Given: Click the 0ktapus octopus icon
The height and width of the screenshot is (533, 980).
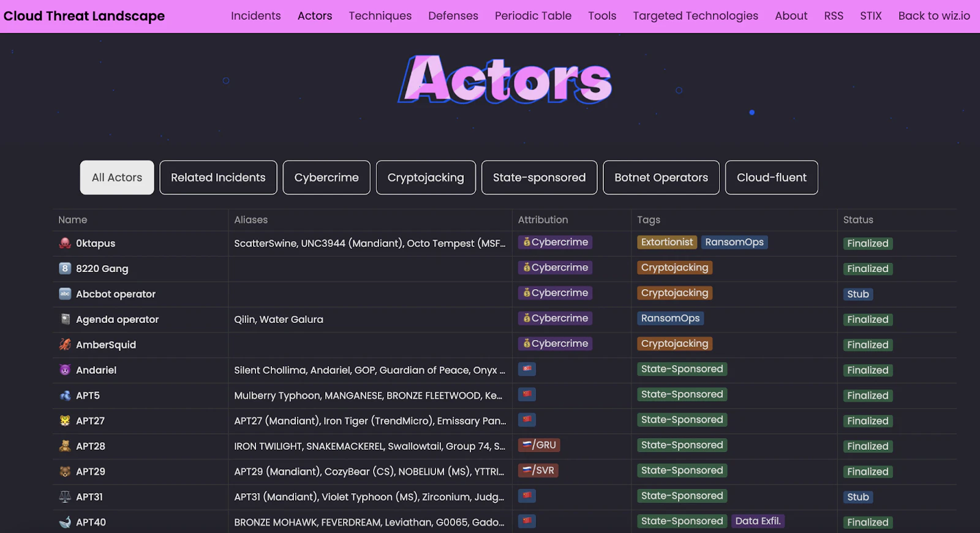Looking at the screenshot, I should pos(65,243).
